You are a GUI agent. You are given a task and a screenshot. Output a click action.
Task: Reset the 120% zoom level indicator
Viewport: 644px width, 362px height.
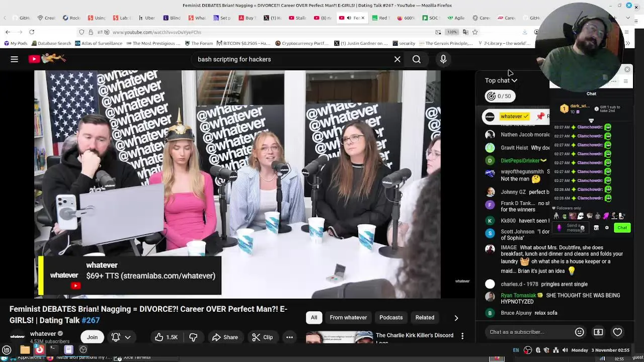pyautogui.click(x=452, y=32)
